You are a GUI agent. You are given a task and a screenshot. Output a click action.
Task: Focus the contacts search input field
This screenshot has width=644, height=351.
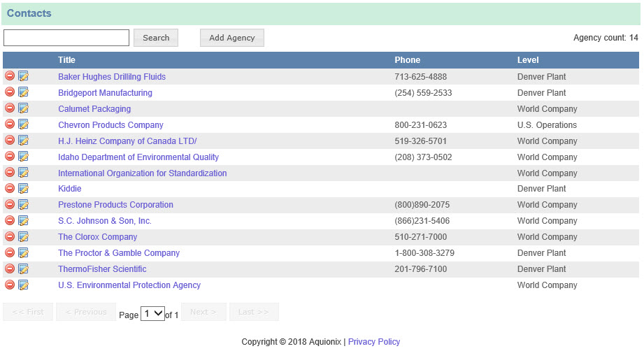[66, 38]
